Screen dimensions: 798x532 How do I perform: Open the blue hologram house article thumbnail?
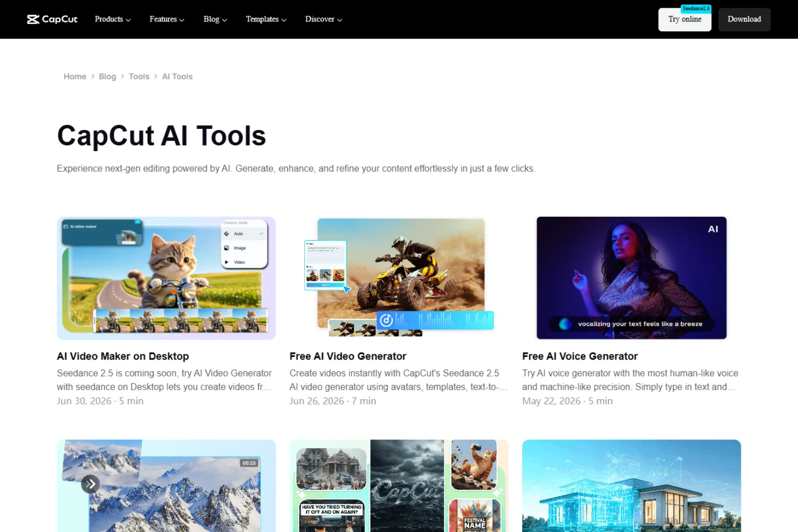point(631,486)
